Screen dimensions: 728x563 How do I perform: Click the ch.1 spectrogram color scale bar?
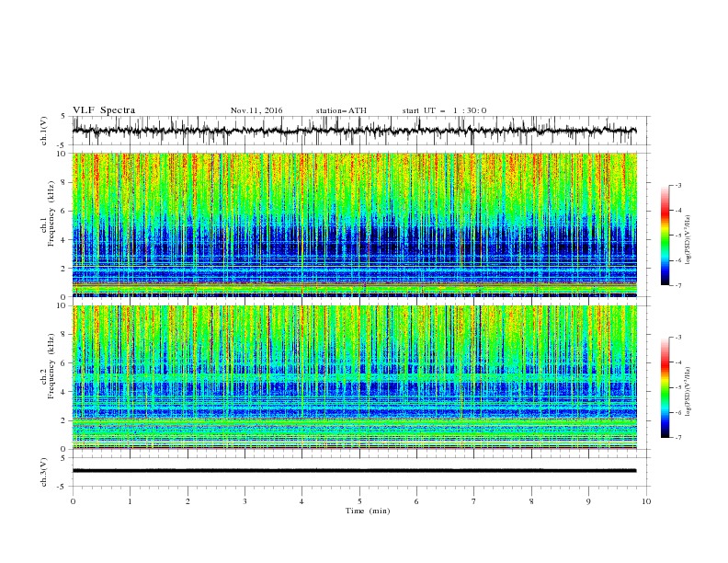pyautogui.click(x=665, y=236)
